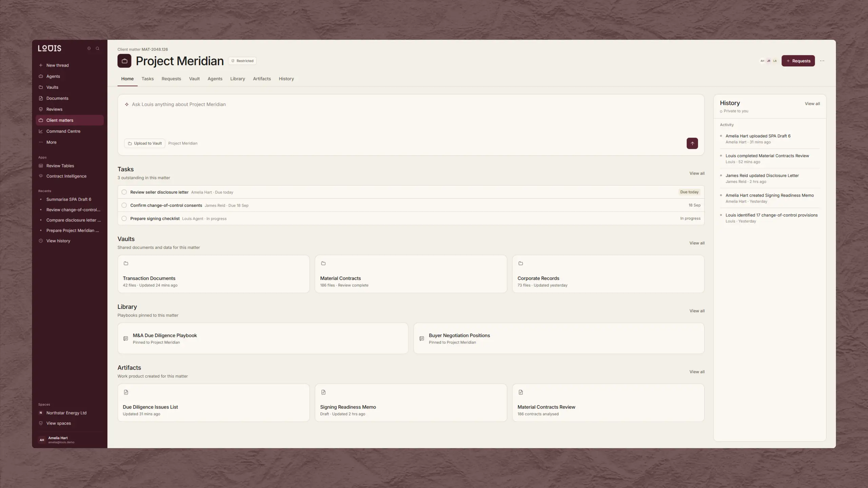Image resolution: width=868 pixels, height=488 pixels.
Task: Click the send arrow button in prompt box
Action: click(x=692, y=143)
